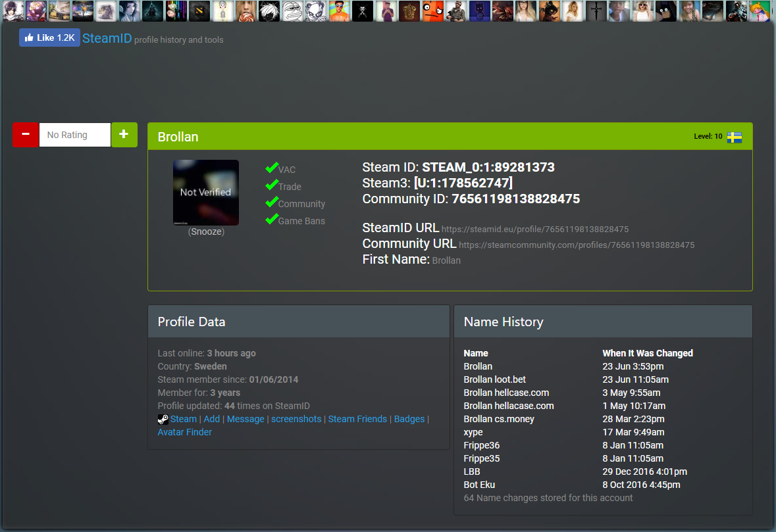Open the Avatar Finder link
The height and width of the screenshot is (532, 776).
click(x=184, y=432)
